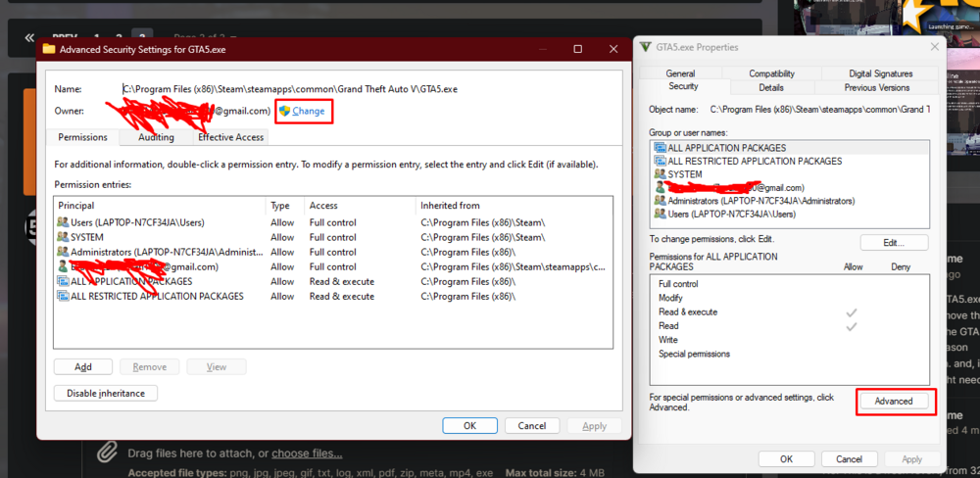Click the Administrators icon in Group or user names

[x=660, y=201]
